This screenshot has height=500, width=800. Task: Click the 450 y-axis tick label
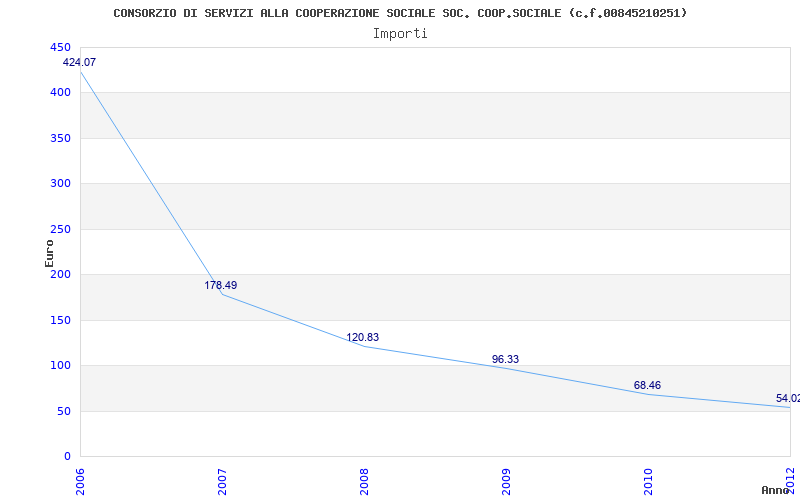[60, 47]
